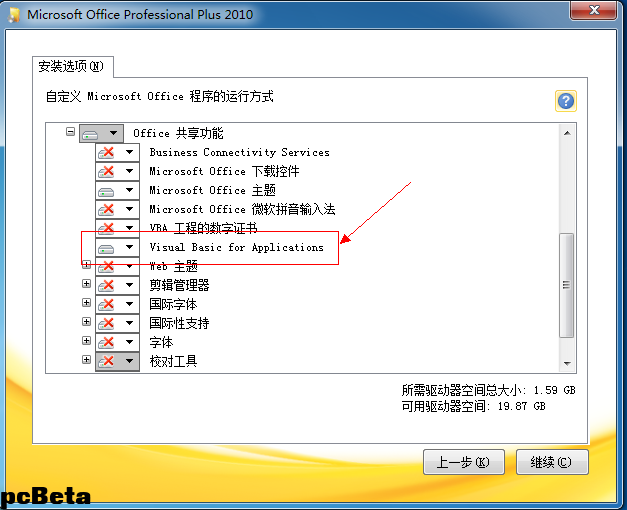
Task: Open the dropdown arrow for 字体
Action: [x=129, y=342]
